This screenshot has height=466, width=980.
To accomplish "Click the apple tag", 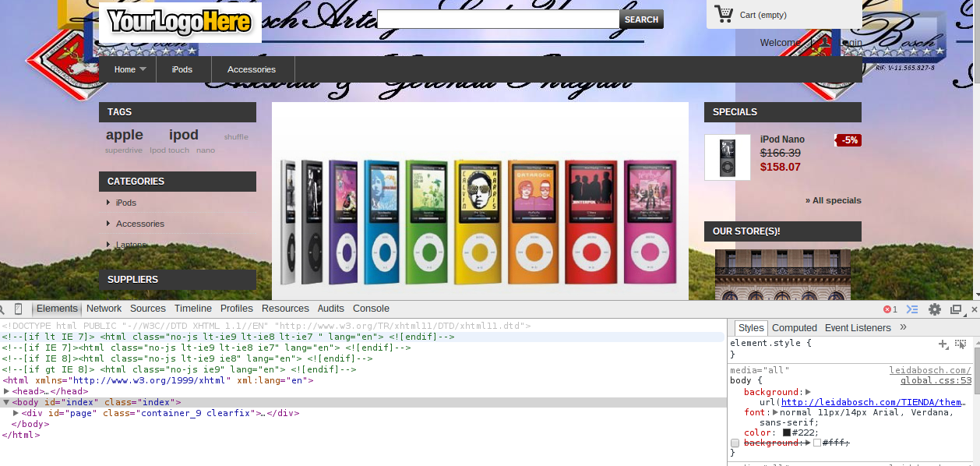I will tap(125, 135).
